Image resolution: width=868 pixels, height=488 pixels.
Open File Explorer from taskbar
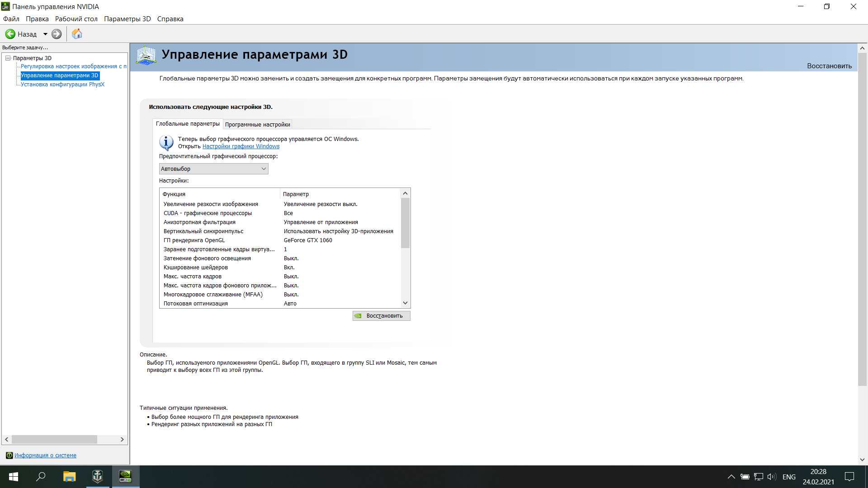(x=69, y=477)
